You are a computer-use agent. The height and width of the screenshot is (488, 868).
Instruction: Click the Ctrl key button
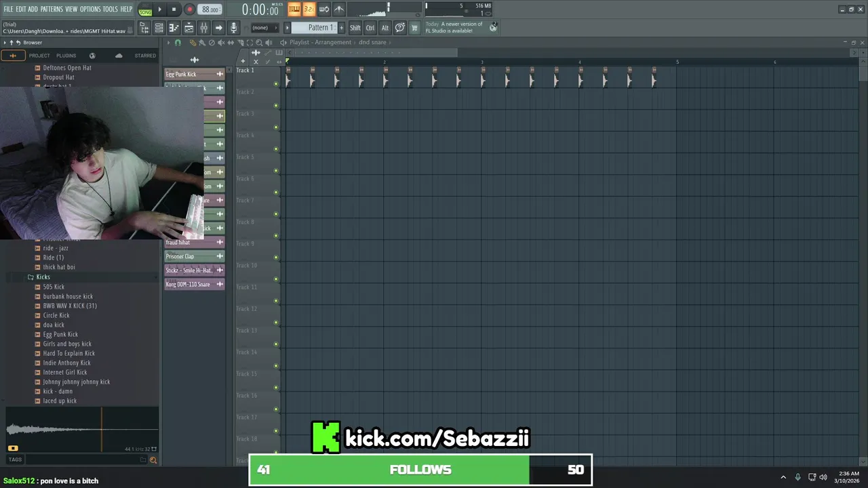pyautogui.click(x=370, y=28)
